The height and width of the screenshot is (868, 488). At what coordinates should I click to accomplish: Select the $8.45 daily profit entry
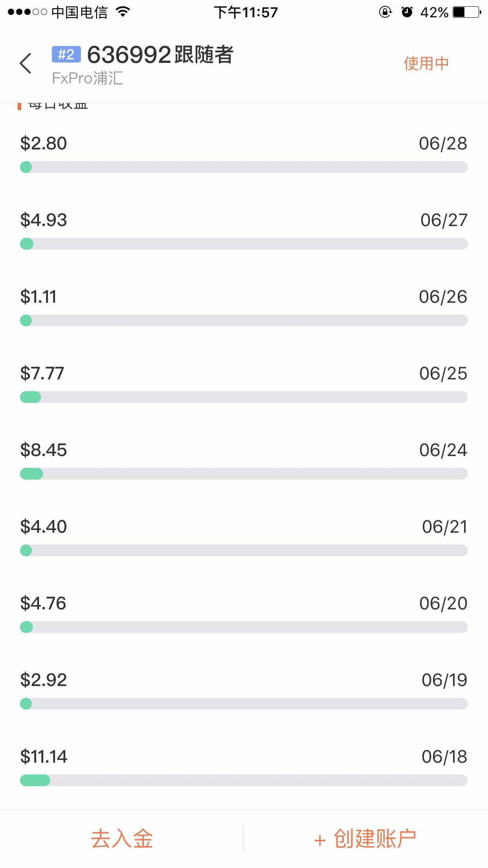click(244, 461)
